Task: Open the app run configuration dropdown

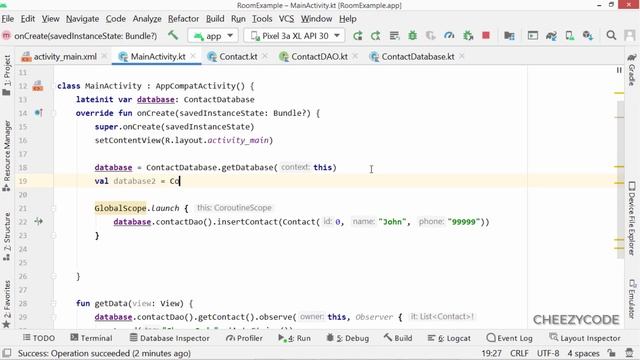Action: click(x=213, y=36)
